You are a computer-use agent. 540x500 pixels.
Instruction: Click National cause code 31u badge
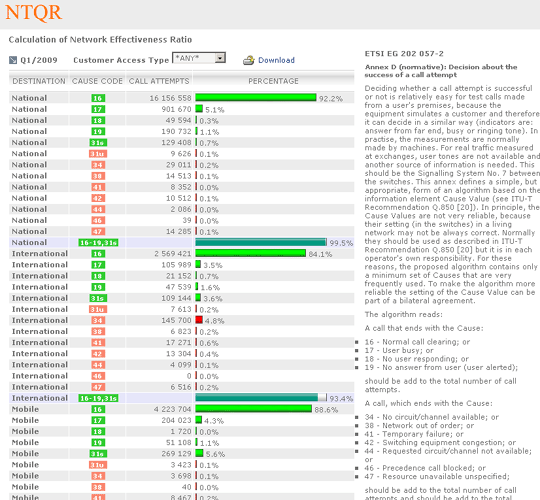pos(98,154)
